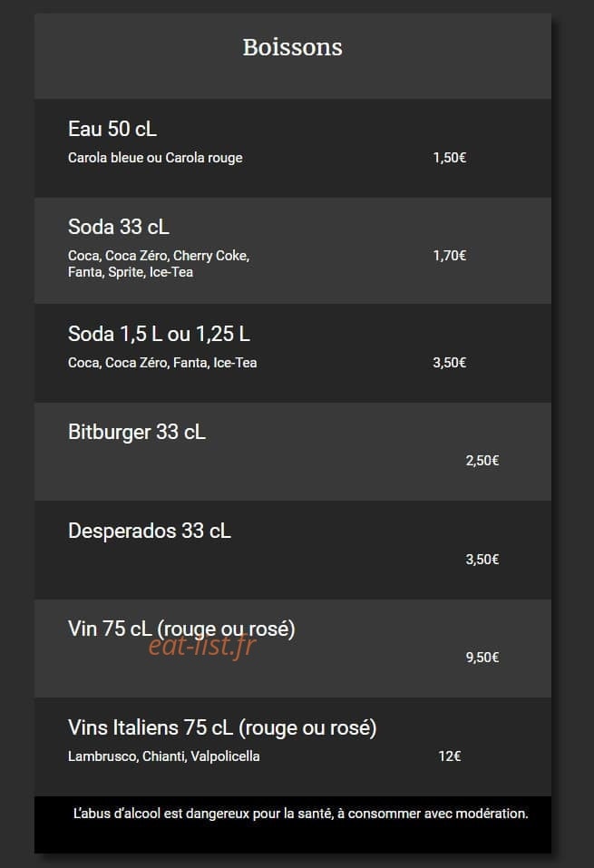
Task: Click the 1,50€ water price
Action: tap(450, 158)
